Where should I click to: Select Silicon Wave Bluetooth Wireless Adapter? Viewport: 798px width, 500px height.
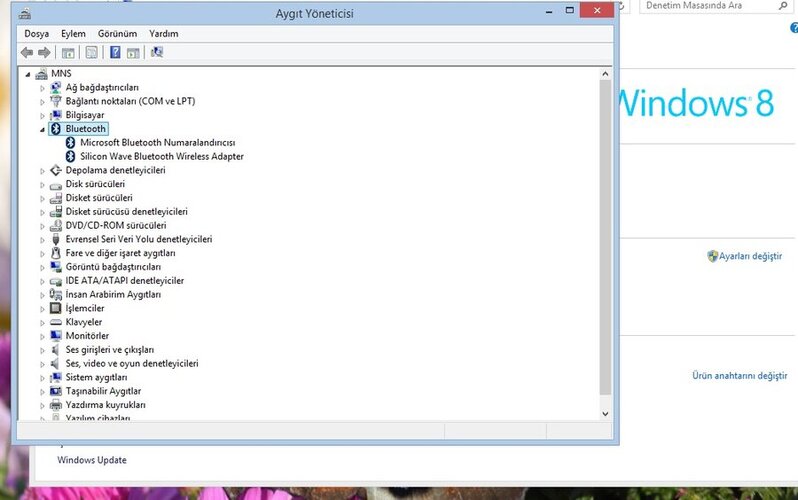point(162,156)
